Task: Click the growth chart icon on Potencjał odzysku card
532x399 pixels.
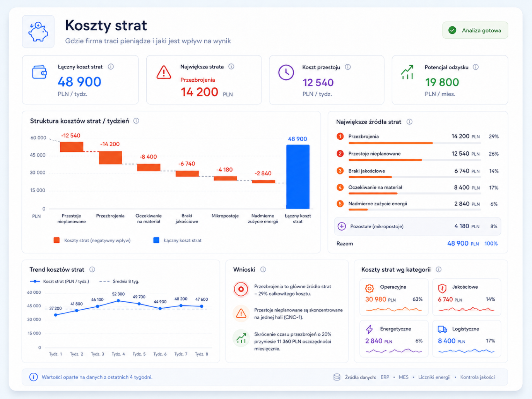Action: (407, 72)
